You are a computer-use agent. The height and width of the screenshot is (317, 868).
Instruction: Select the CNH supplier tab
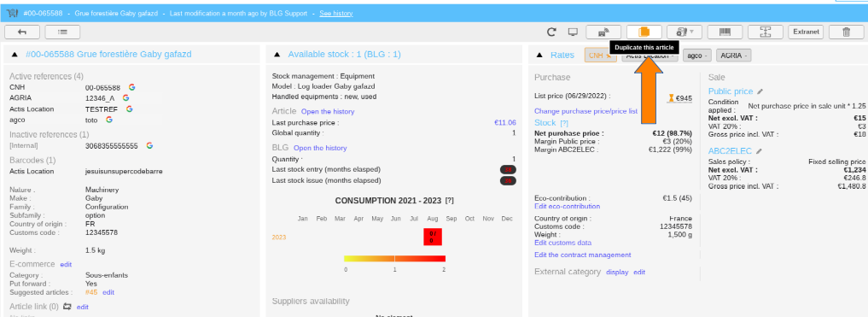click(x=601, y=56)
